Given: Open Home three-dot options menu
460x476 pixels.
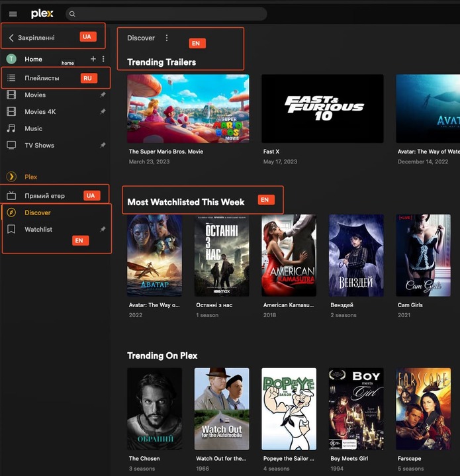Looking at the screenshot, I should (103, 58).
